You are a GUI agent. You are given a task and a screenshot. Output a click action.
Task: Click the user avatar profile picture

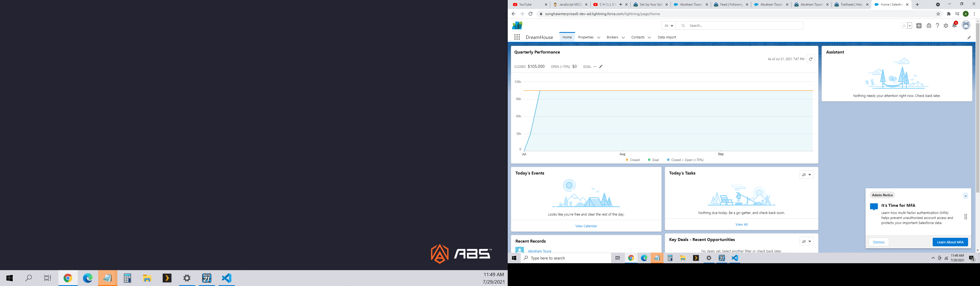tap(965, 25)
